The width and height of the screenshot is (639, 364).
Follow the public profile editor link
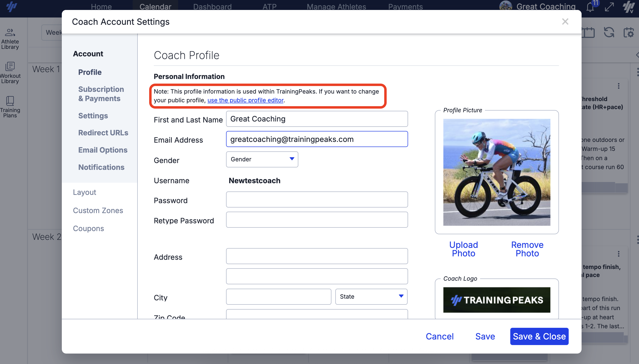point(245,100)
